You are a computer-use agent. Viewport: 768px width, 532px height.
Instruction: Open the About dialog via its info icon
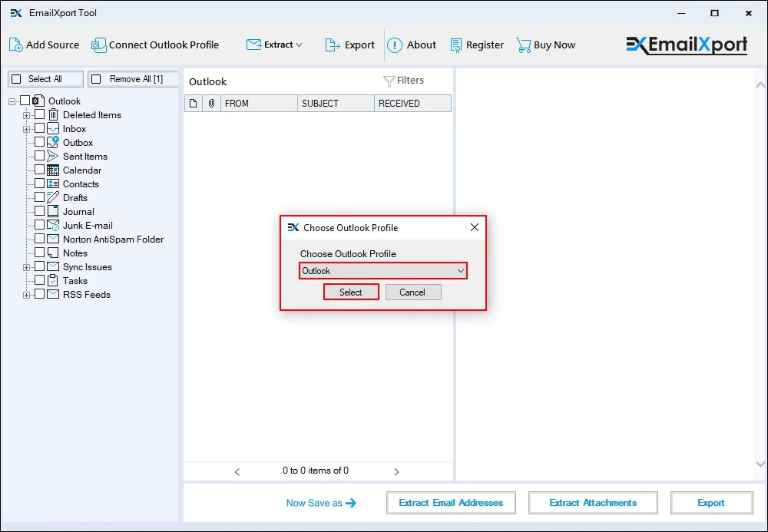pos(394,45)
